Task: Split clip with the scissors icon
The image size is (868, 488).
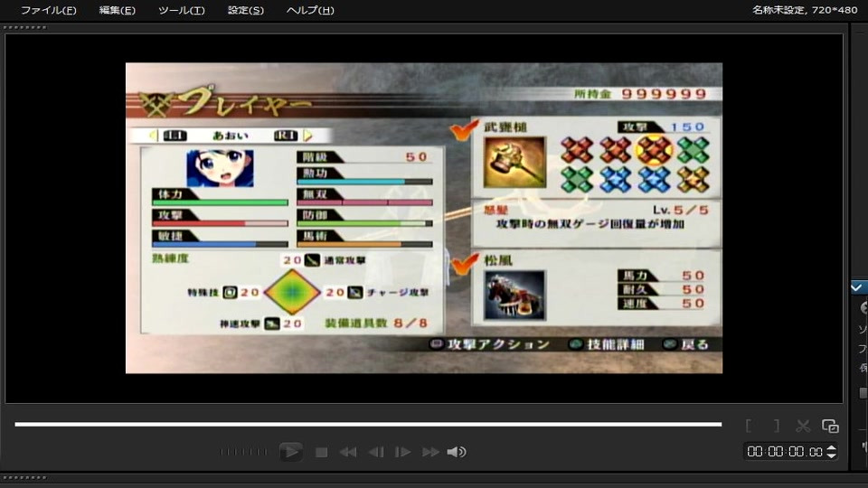Action: 803,426
